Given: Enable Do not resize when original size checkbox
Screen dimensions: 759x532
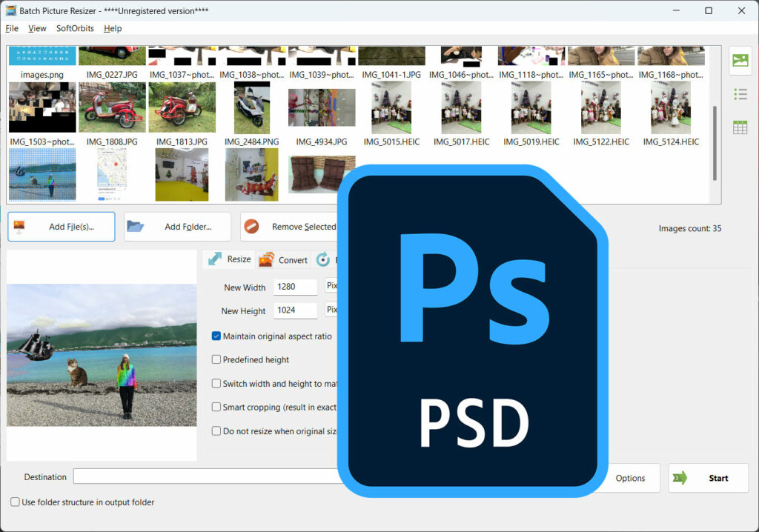Looking at the screenshot, I should 216,430.
